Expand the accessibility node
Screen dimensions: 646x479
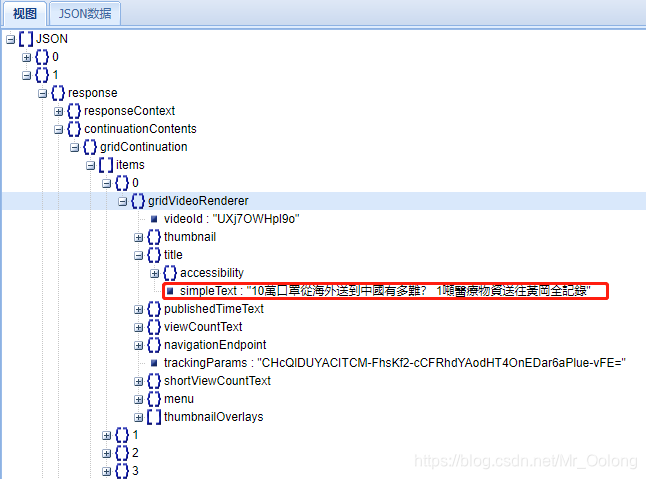[x=154, y=273]
